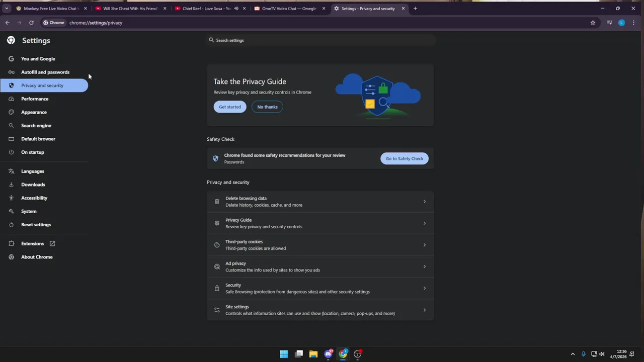Screen dimensions: 644x362
Task: Mute the Chief Keef tab via speaker icon
Action: coord(236,9)
